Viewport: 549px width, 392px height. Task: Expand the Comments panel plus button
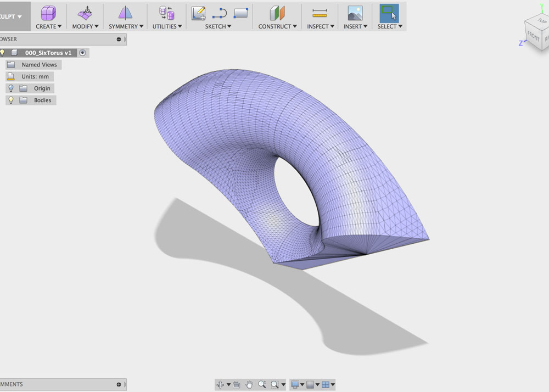[x=119, y=384]
